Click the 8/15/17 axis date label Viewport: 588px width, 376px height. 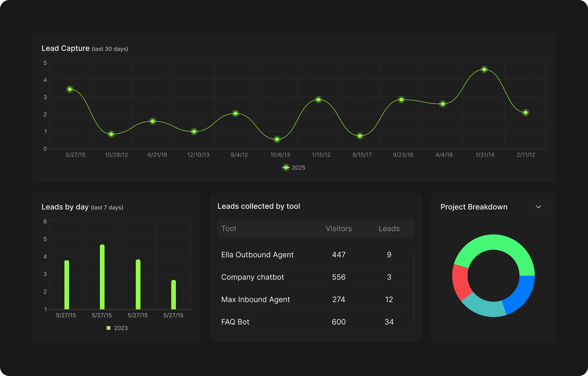[x=362, y=155]
